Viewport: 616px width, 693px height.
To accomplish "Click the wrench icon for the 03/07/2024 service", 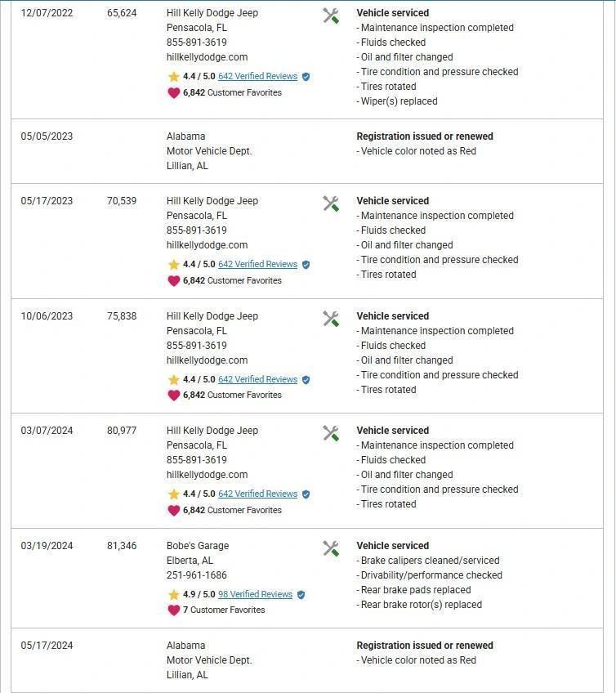I will (x=331, y=433).
